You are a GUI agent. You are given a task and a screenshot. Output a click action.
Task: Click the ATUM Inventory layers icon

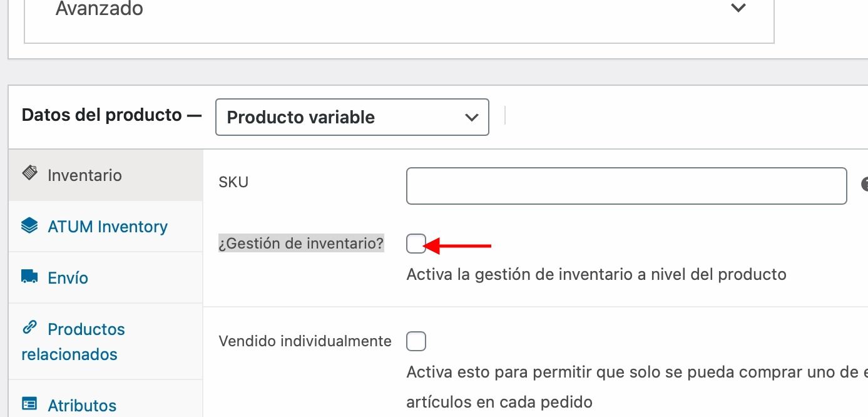[x=29, y=225]
